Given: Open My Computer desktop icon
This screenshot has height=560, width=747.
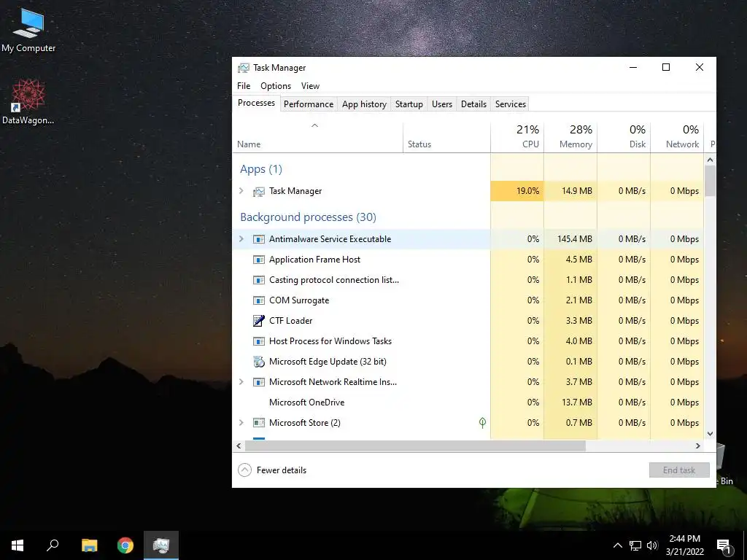Looking at the screenshot, I should 28,30.
